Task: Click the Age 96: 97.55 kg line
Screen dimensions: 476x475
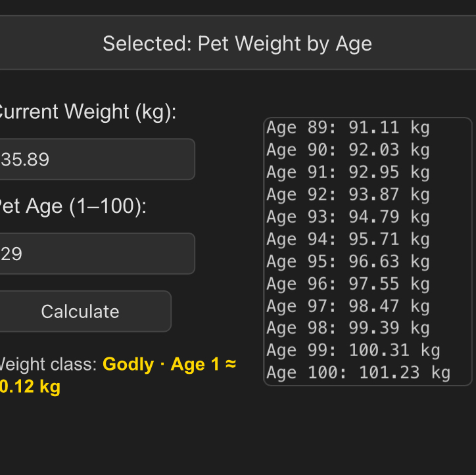Action: click(348, 284)
